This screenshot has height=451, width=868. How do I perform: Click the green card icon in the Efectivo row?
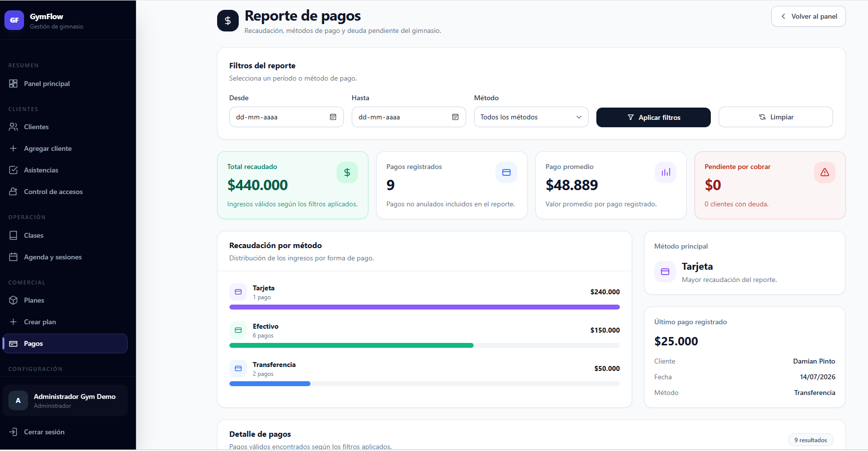coord(238,330)
